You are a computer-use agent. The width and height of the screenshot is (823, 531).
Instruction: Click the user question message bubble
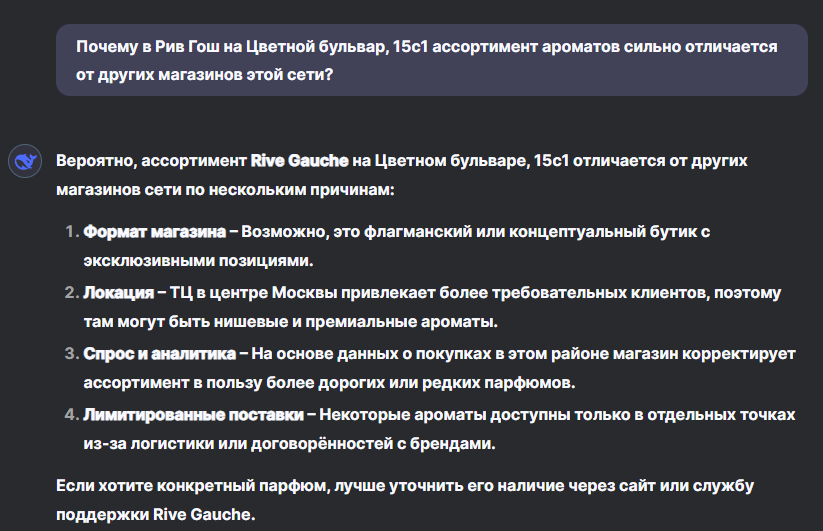tap(431, 60)
